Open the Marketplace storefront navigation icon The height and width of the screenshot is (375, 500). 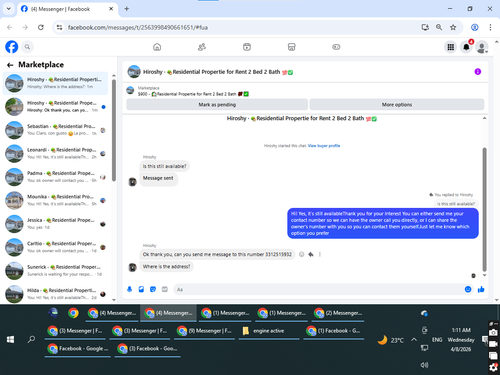pyautogui.click(x=291, y=47)
